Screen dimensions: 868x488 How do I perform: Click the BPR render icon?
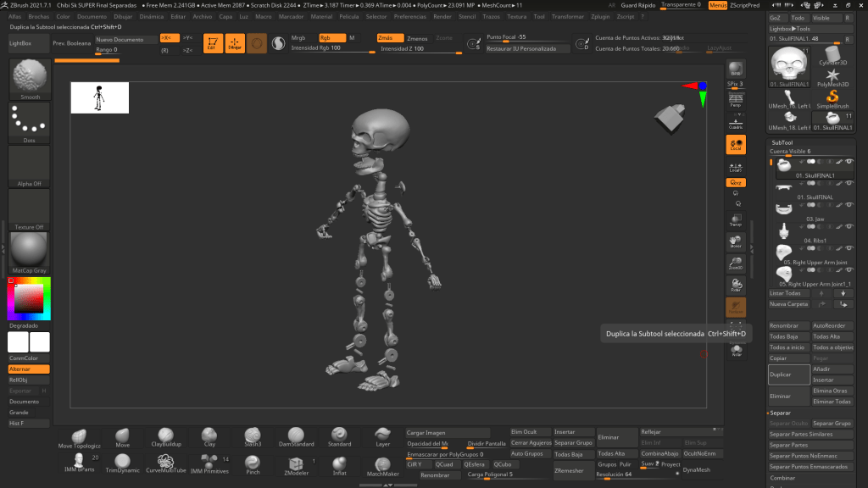tap(736, 69)
